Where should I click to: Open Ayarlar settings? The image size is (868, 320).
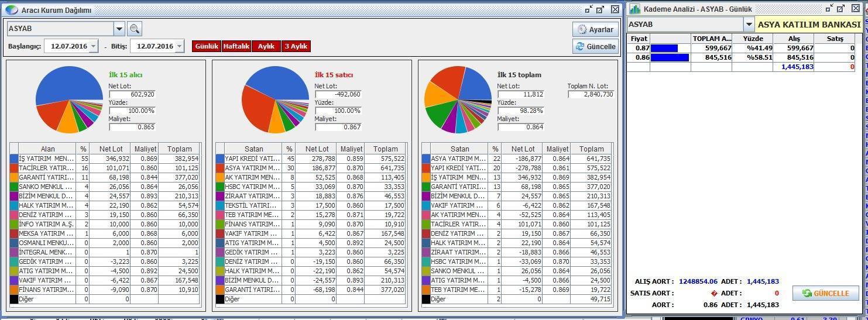tap(595, 29)
